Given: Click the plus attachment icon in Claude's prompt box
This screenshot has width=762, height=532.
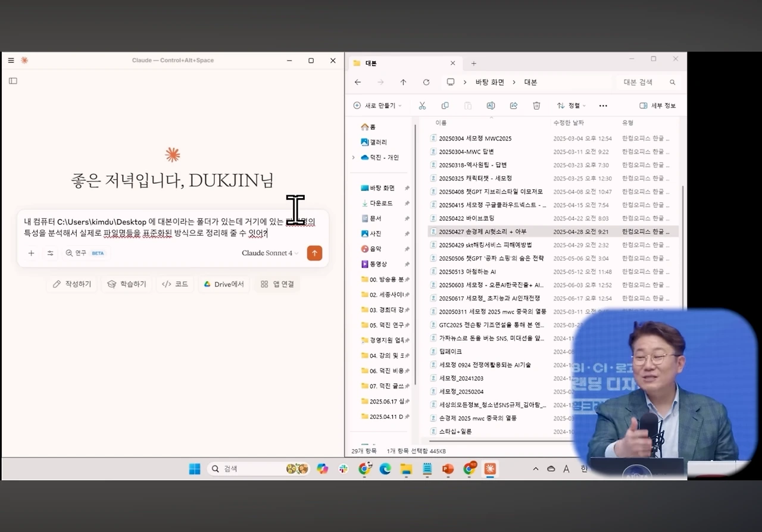Looking at the screenshot, I should coord(32,253).
